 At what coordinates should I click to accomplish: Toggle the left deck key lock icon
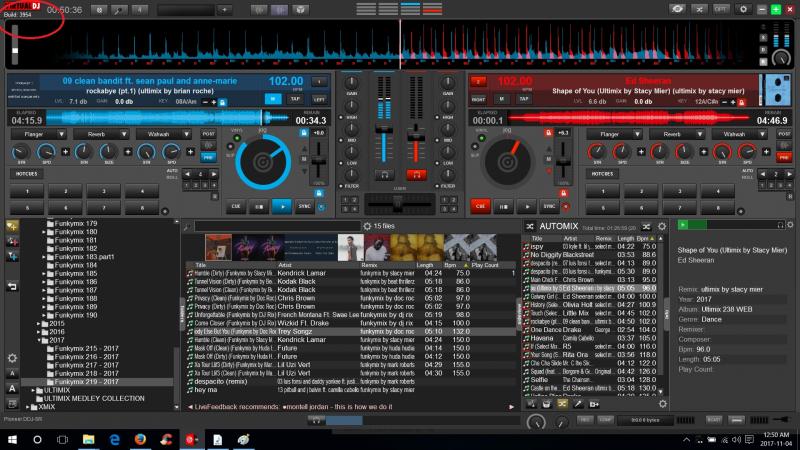pyautogui.click(x=222, y=102)
